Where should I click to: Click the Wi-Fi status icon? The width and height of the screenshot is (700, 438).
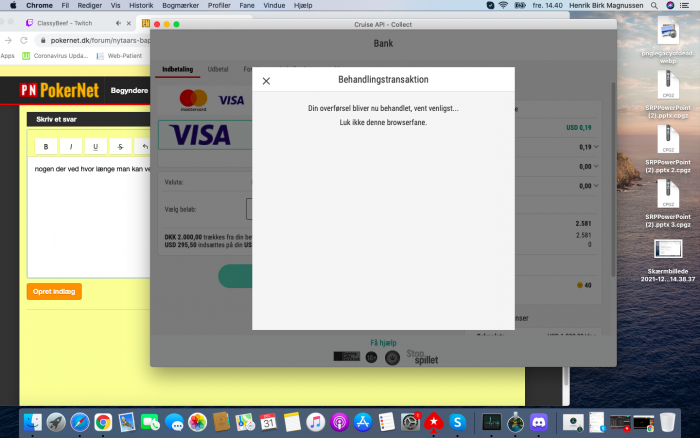pos(504,5)
